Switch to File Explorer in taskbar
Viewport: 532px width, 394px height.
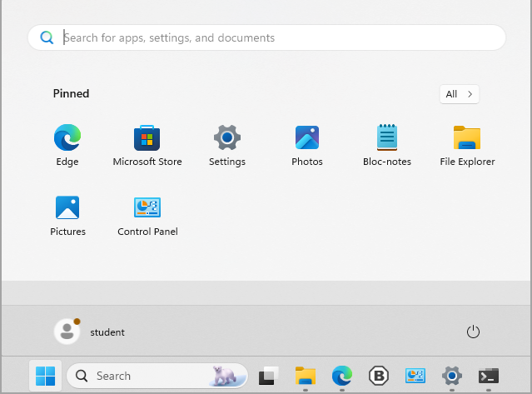306,376
